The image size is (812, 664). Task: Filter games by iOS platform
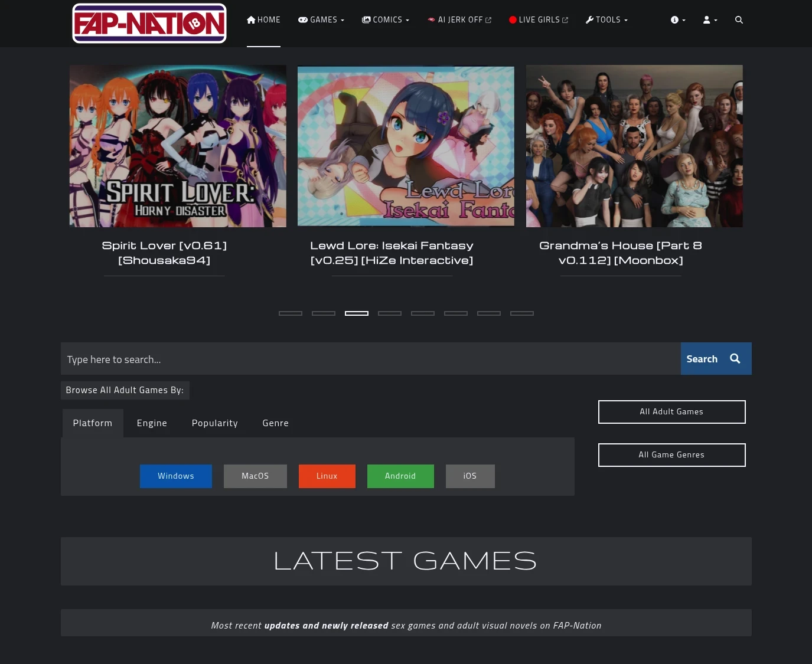(470, 476)
